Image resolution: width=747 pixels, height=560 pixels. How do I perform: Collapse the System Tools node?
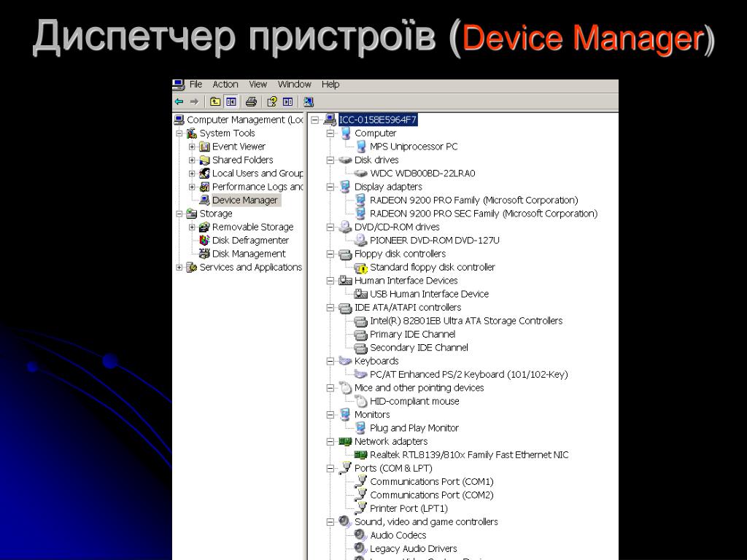click(x=179, y=133)
